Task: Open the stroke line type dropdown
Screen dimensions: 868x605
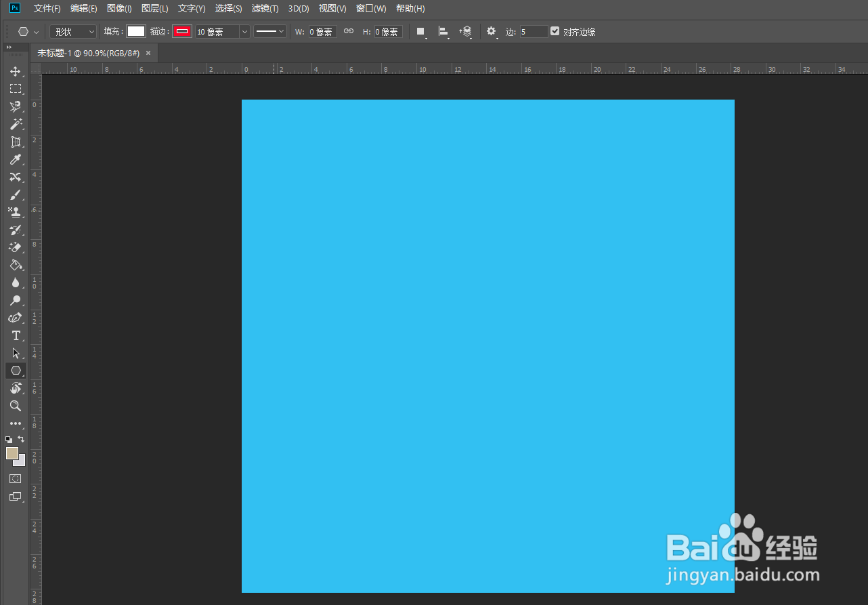Action: coord(270,31)
